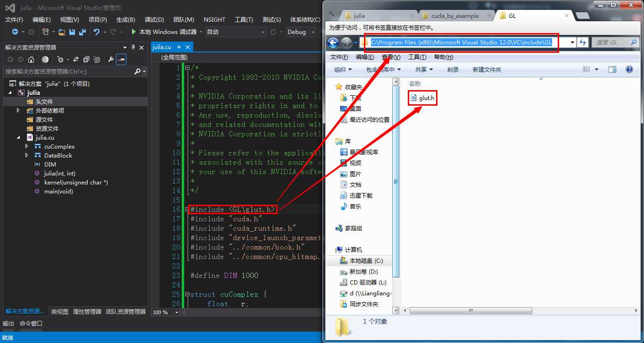Expand the DataBlock node in Solution Explorer
The height and width of the screenshot is (343, 644).
tap(27, 155)
